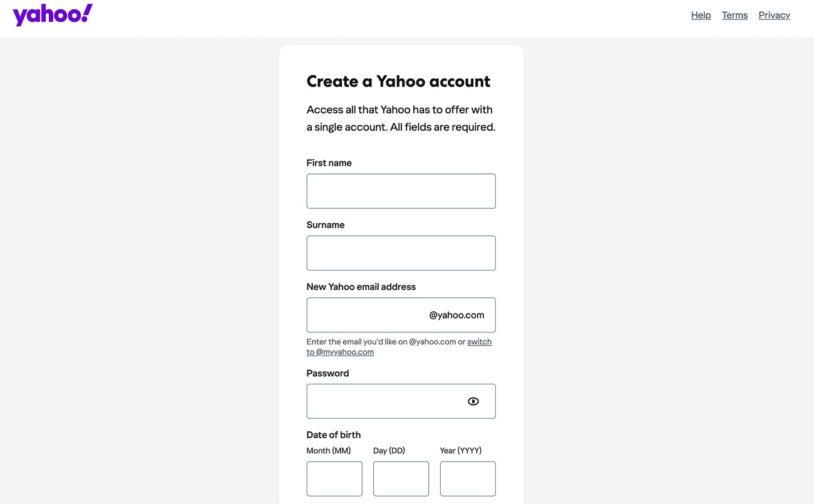This screenshot has height=504, width=814.
Task: Open the Privacy link
Action: click(x=774, y=14)
